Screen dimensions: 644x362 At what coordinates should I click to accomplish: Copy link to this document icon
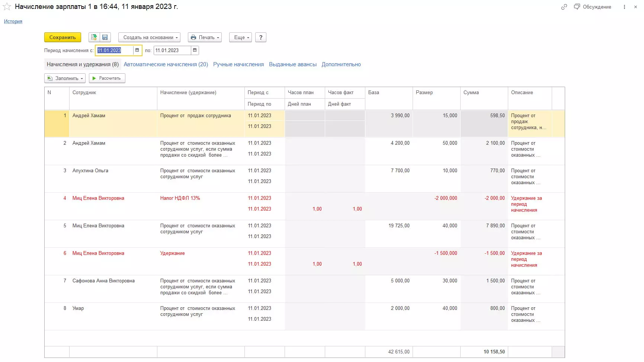564,7
